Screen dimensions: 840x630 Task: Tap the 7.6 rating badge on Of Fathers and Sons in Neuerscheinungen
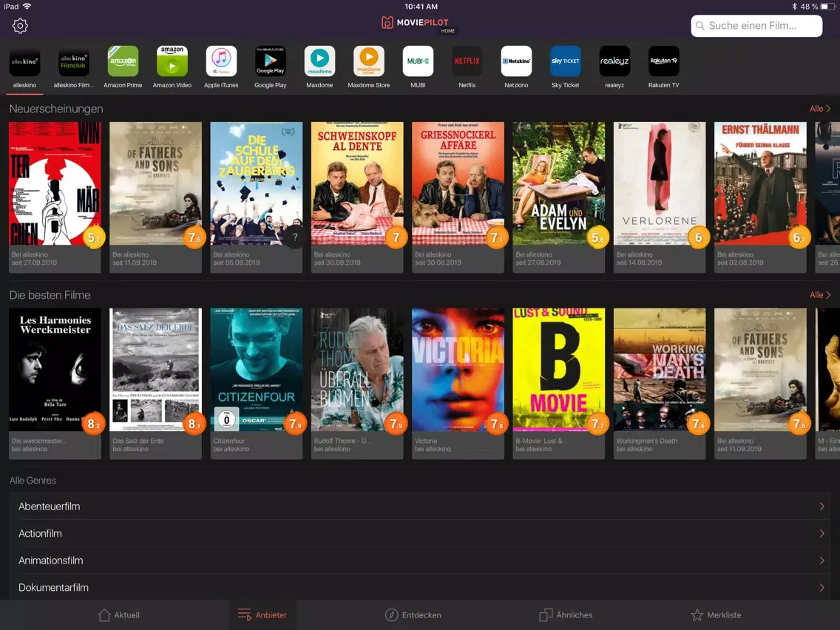coord(194,237)
